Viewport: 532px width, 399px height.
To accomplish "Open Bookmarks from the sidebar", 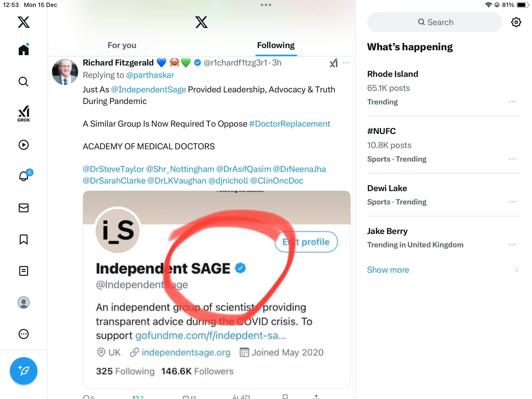I will click(24, 239).
